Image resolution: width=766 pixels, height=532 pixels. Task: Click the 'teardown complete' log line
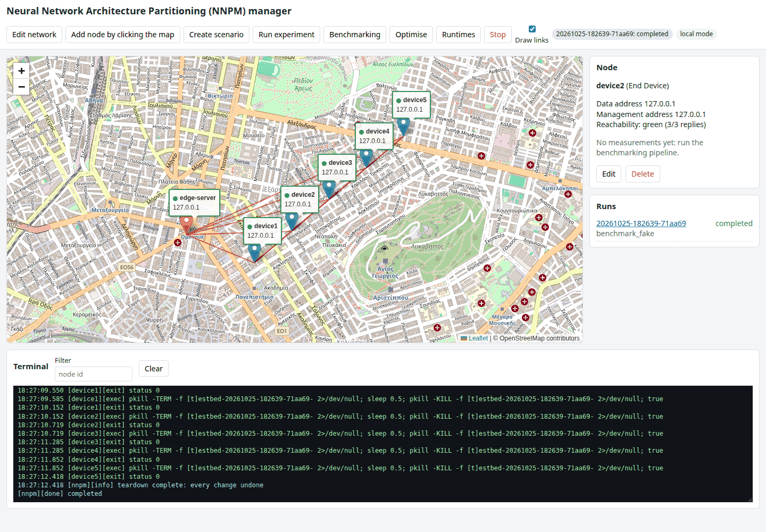click(140, 485)
